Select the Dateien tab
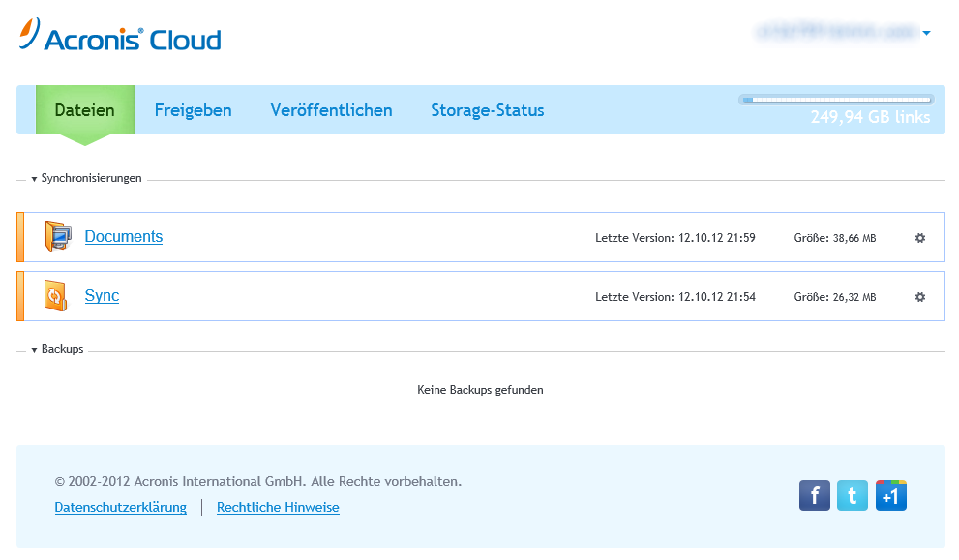The width and height of the screenshot is (959, 560). [85, 110]
